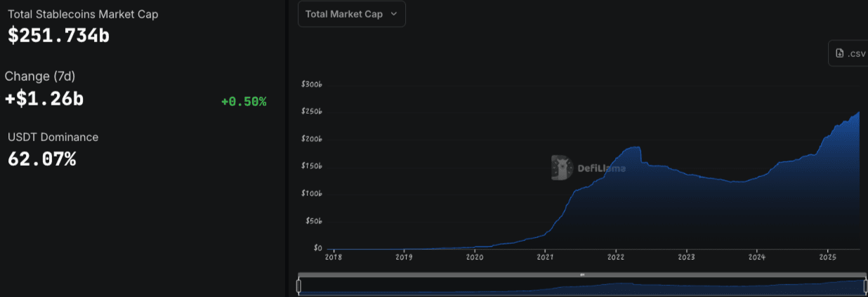Click the 2025 label on the time axis
This screenshot has width=868, height=297.
click(828, 257)
